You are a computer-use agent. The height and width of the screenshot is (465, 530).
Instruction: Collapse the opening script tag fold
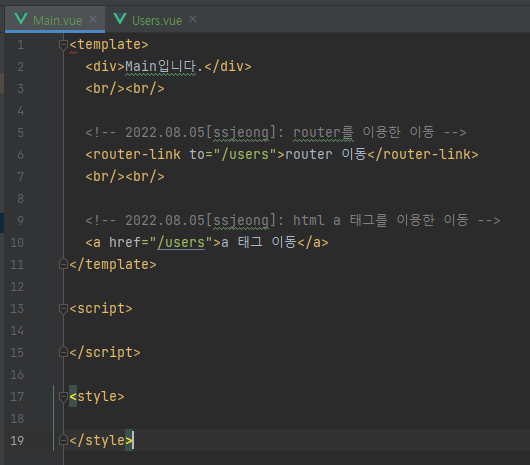tap(63, 308)
